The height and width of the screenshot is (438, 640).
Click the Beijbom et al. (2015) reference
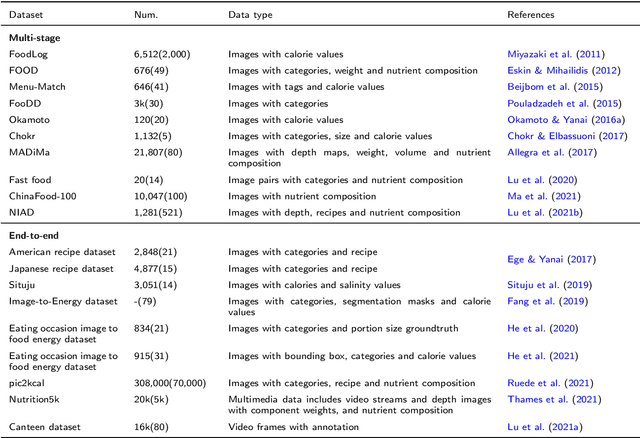pyautogui.click(x=543, y=85)
